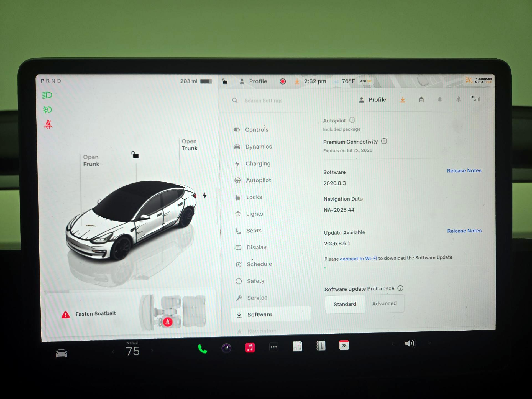Tap Open Trunk
Screen dimensions: 532x399
pos(190,145)
